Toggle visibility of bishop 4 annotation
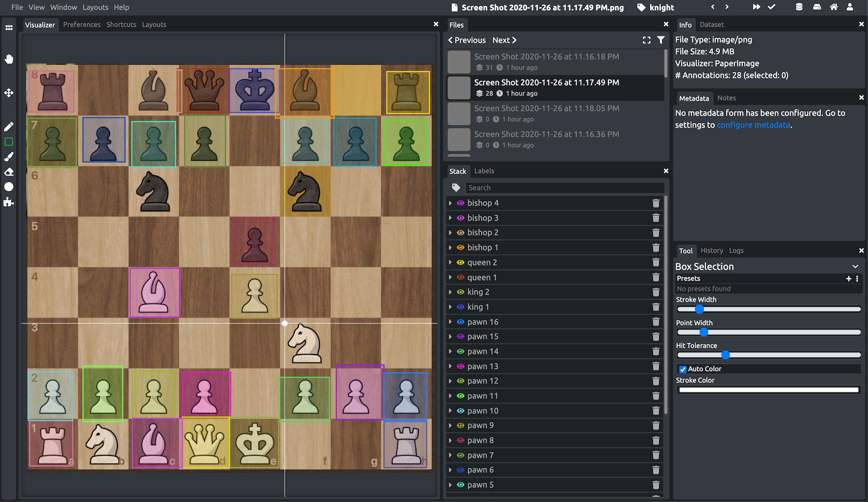This screenshot has width=868, height=502. click(461, 203)
